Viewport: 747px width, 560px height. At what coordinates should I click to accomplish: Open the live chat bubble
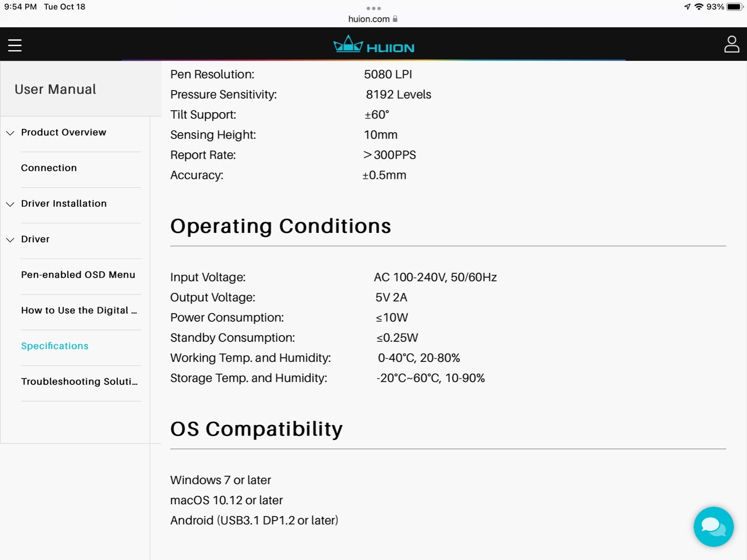pos(713,526)
